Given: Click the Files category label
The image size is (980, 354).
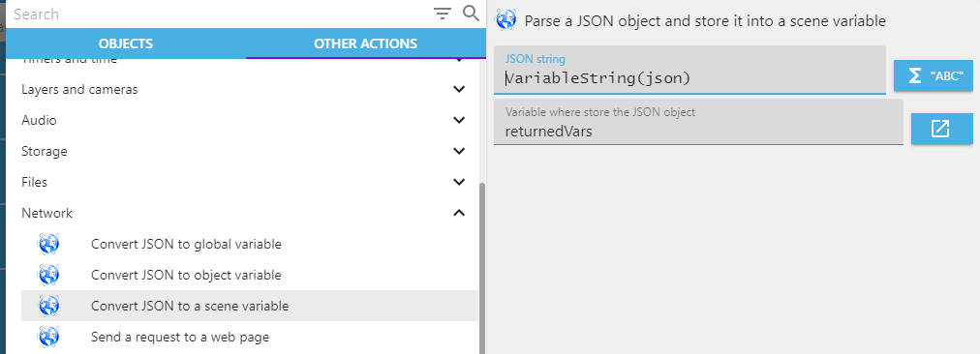Looking at the screenshot, I should [34, 182].
